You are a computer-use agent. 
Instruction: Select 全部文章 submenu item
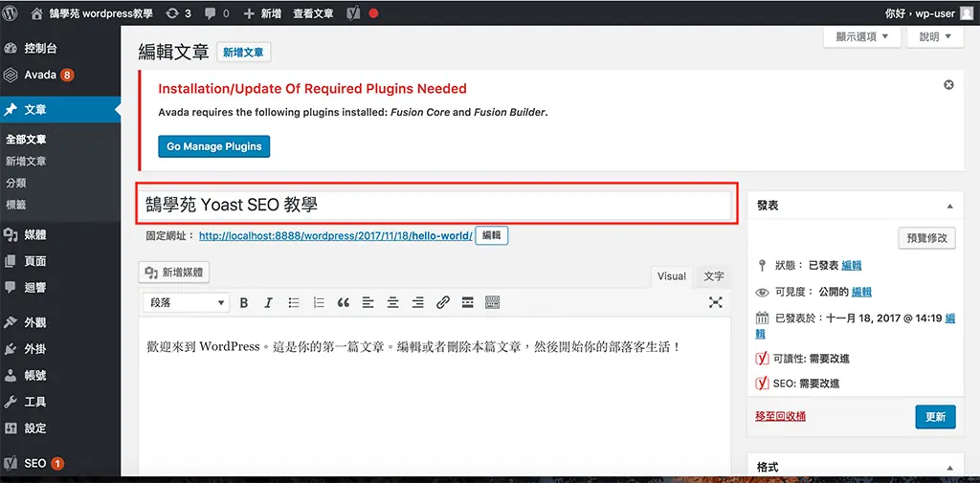coord(26,140)
